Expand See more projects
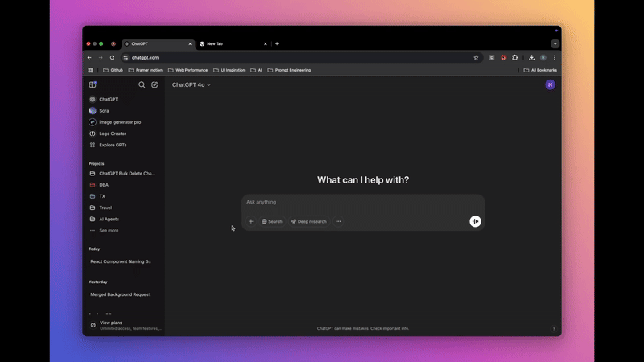Screen dimensions: 644x362 tap(124, 231)
